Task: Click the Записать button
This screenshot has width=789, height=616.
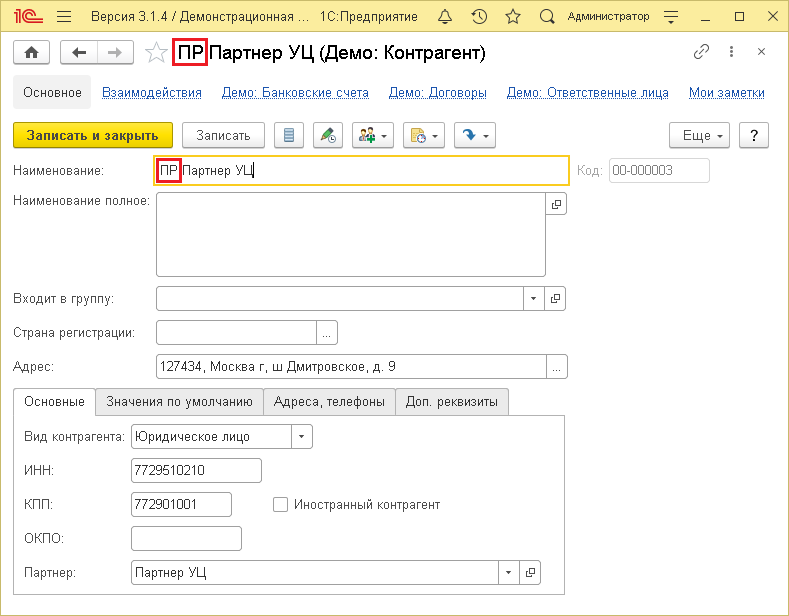Action: [223, 135]
